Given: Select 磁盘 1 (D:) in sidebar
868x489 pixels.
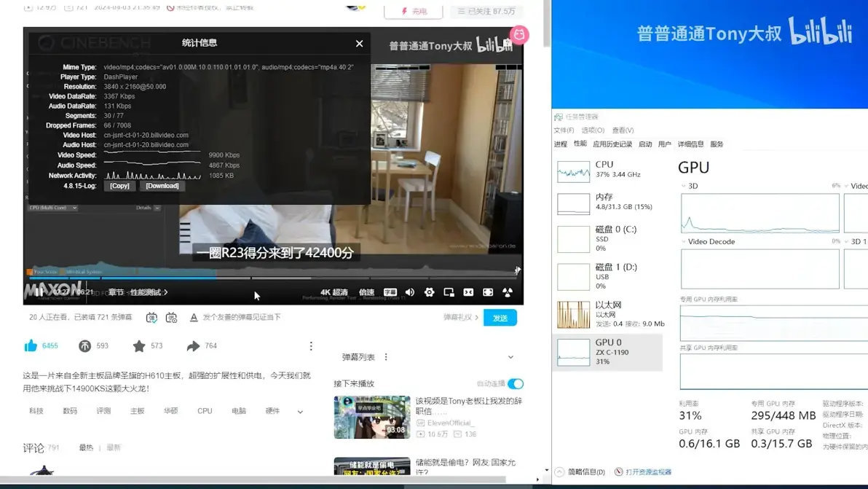Looking at the screenshot, I should click(x=608, y=275).
